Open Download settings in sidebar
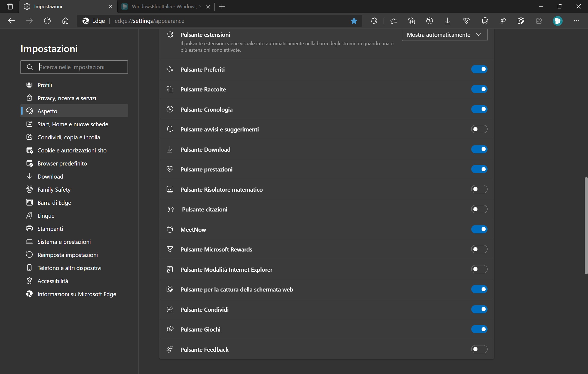 coord(74,176)
